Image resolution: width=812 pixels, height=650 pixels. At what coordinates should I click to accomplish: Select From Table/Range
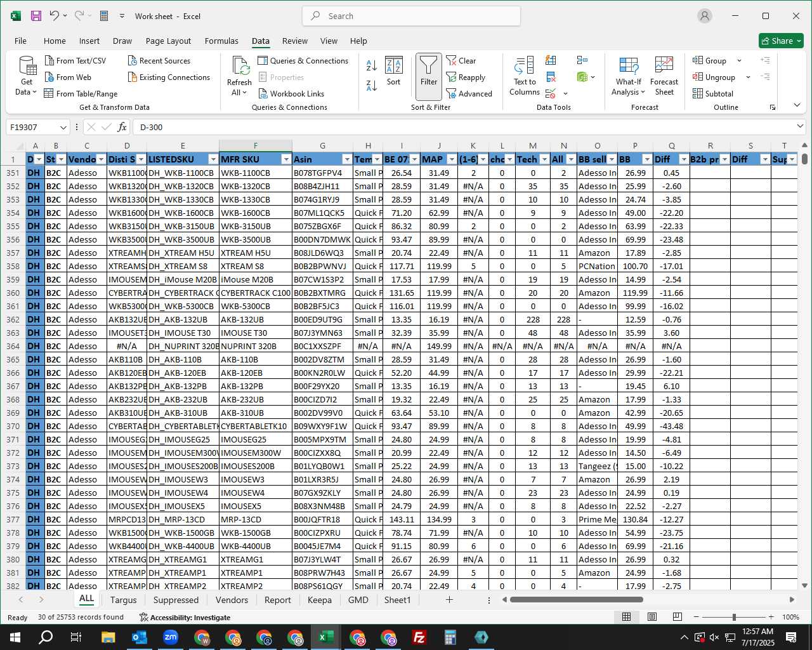pos(81,93)
